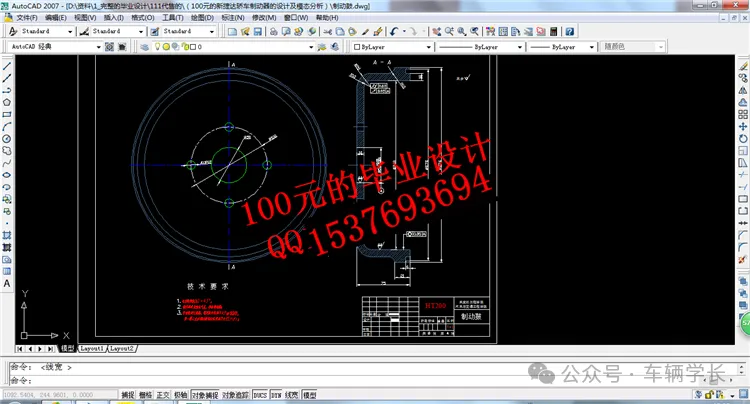The height and width of the screenshot is (404, 750).
Task: Open the QuickCalc calculator icon
Action: tap(553, 32)
